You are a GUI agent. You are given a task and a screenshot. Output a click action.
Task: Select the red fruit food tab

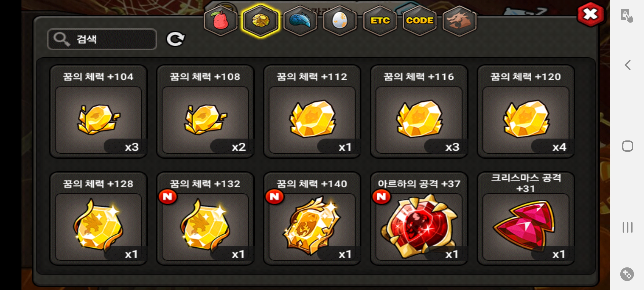click(x=221, y=21)
